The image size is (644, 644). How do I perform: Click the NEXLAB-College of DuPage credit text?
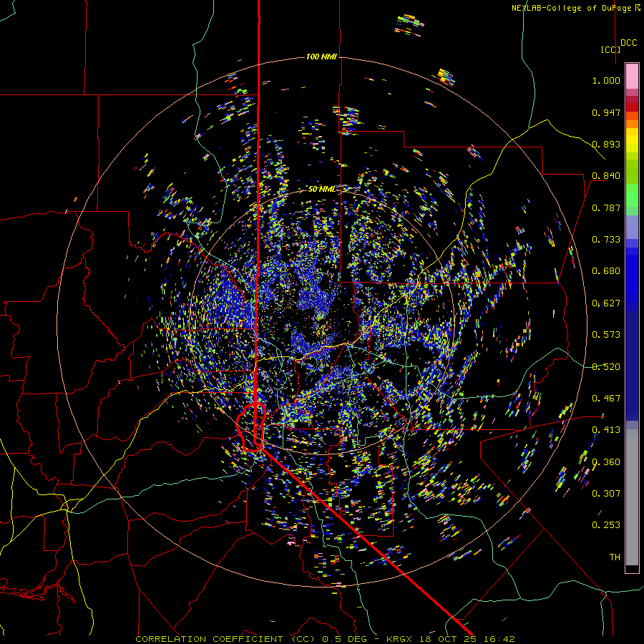point(575,8)
